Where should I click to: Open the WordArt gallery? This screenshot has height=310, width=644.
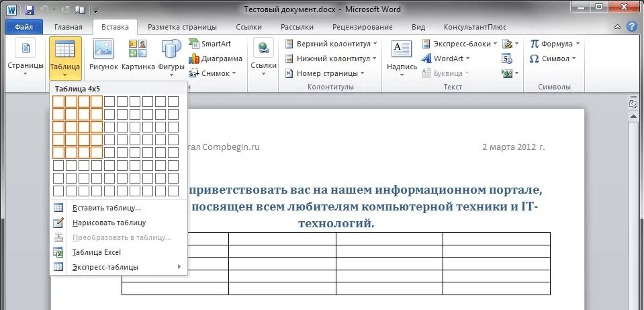point(446,59)
